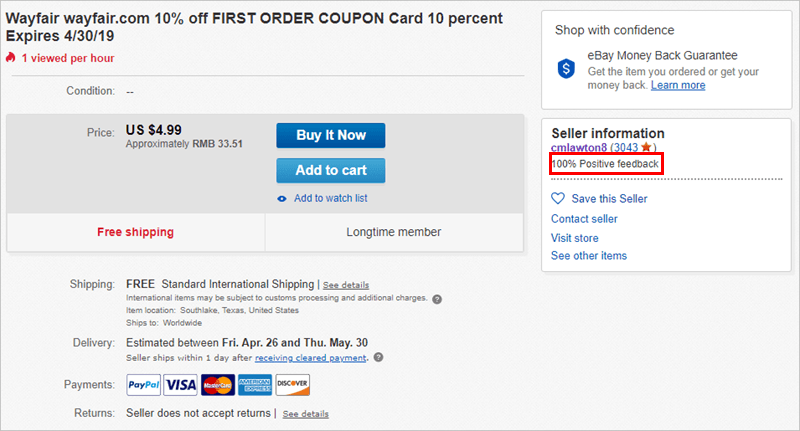
Task: Click the Add to cart button
Action: (x=331, y=170)
